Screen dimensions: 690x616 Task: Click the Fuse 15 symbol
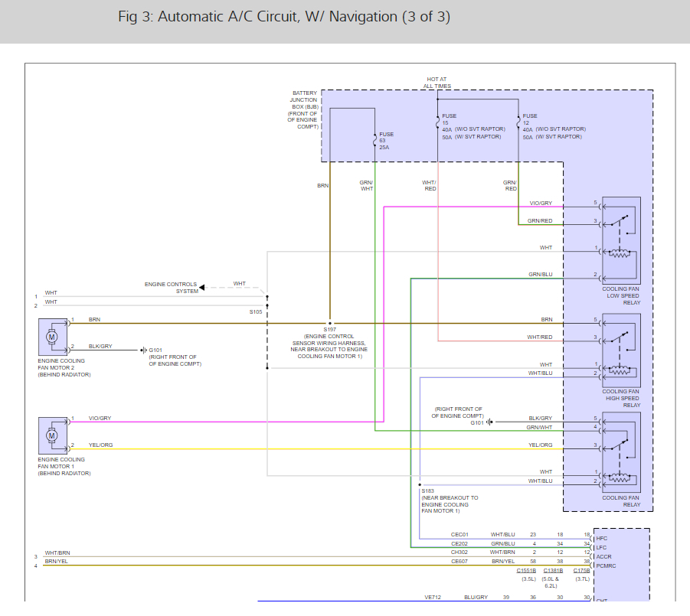[x=437, y=122]
